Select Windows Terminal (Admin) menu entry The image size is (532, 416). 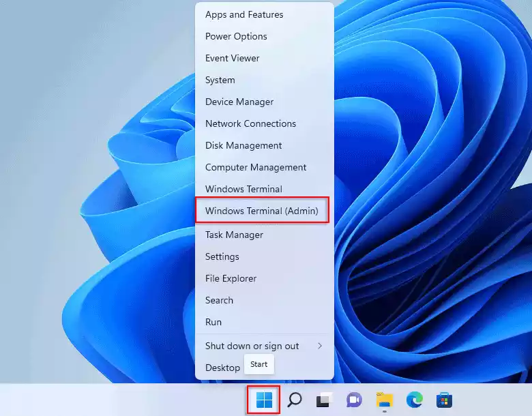(262, 211)
